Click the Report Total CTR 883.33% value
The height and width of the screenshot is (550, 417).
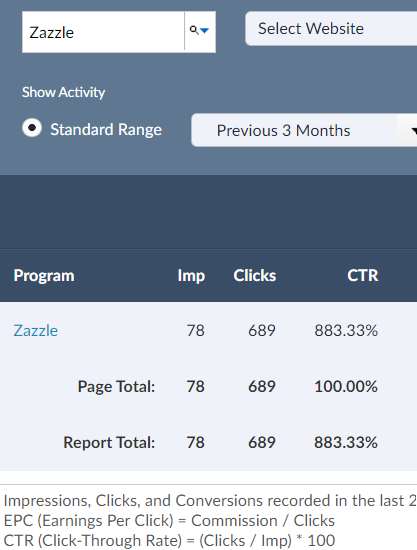(346, 443)
